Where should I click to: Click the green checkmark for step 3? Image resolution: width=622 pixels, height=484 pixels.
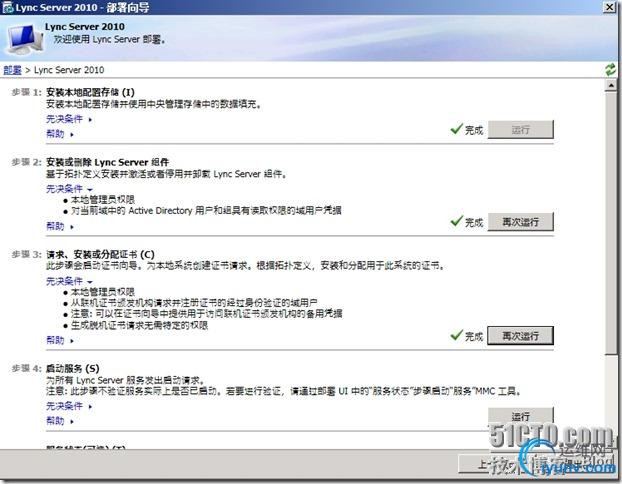pos(457,335)
